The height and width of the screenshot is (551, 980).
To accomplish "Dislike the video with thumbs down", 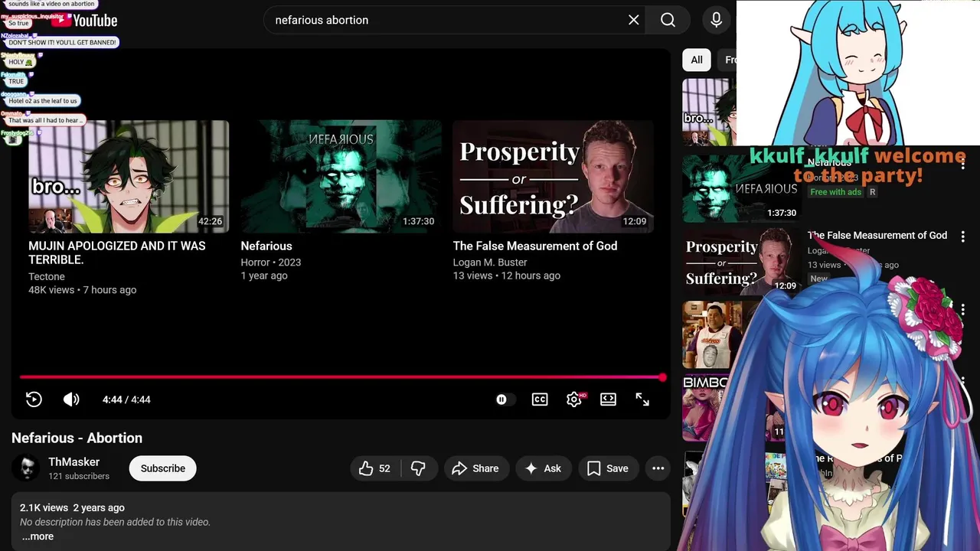I will pos(418,468).
